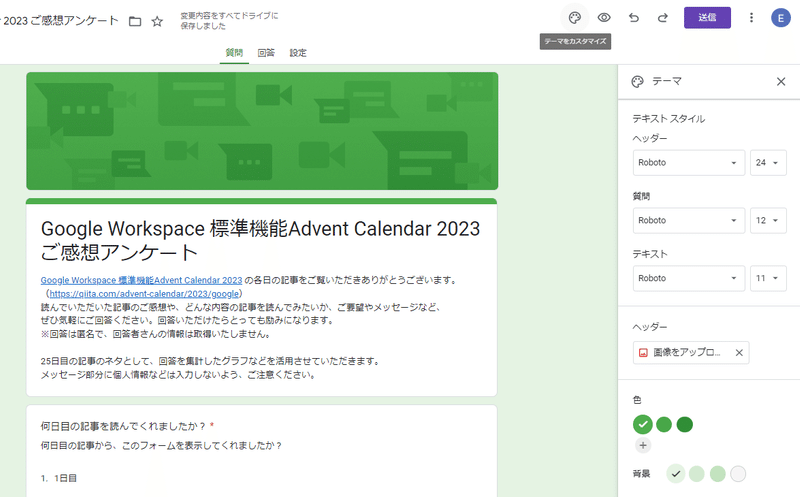This screenshot has height=497, width=800.
Task: Open the account avatar E
Action: coord(780,18)
